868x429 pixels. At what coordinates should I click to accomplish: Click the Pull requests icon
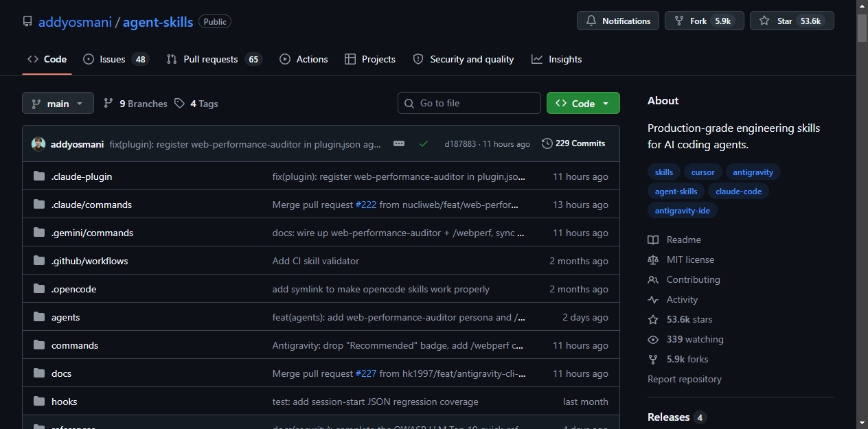(x=172, y=60)
